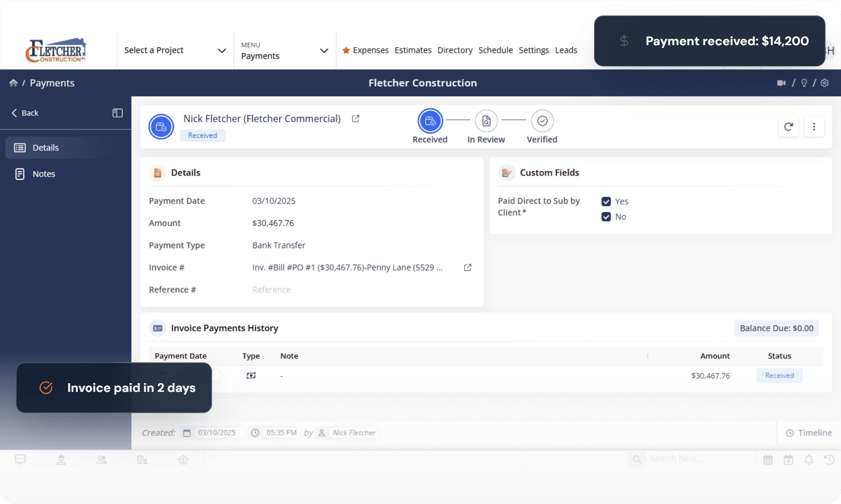The height and width of the screenshot is (504, 841).
Task: Click the Payment Date column header
Action: [180, 356]
